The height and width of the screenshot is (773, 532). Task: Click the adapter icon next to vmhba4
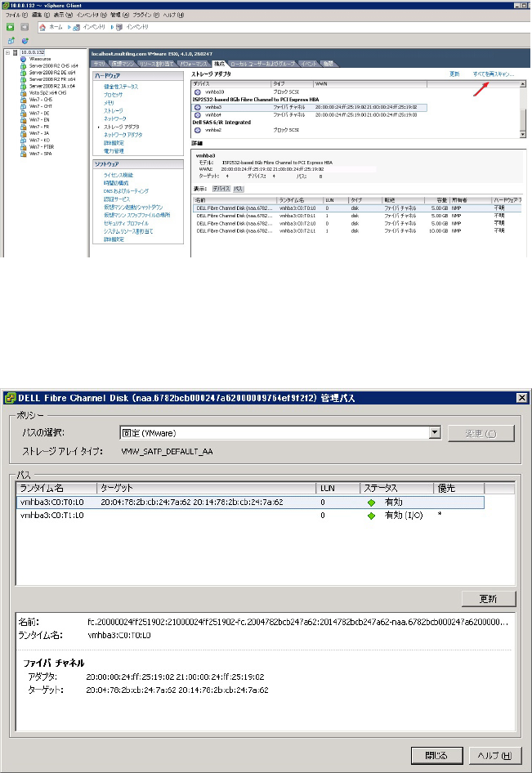[x=198, y=115]
